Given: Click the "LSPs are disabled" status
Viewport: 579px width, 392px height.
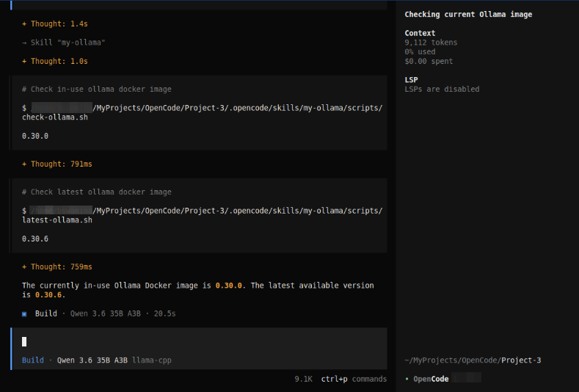Looking at the screenshot, I should point(442,89).
